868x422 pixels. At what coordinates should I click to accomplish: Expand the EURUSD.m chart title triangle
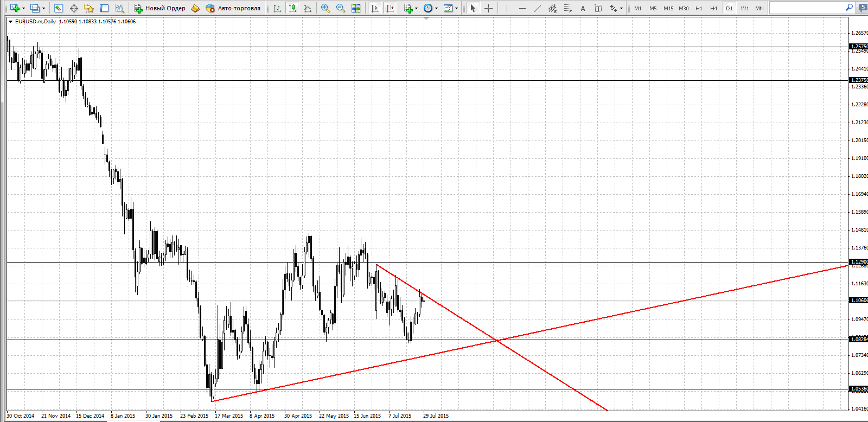pos(10,22)
